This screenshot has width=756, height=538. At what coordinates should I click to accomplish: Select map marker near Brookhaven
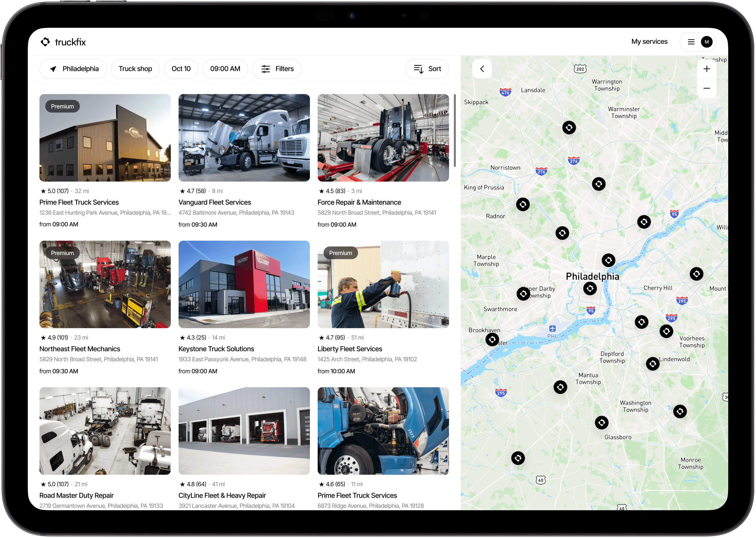(492, 339)
